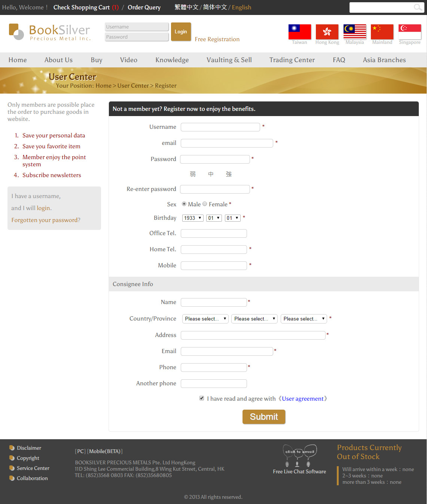Click the Free Registration link
Screen dimensions: 427x504
(x=217, y=39)
